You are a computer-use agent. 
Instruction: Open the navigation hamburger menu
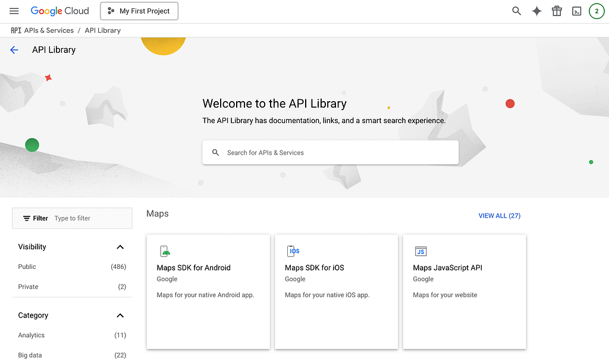tap(14, 11)
